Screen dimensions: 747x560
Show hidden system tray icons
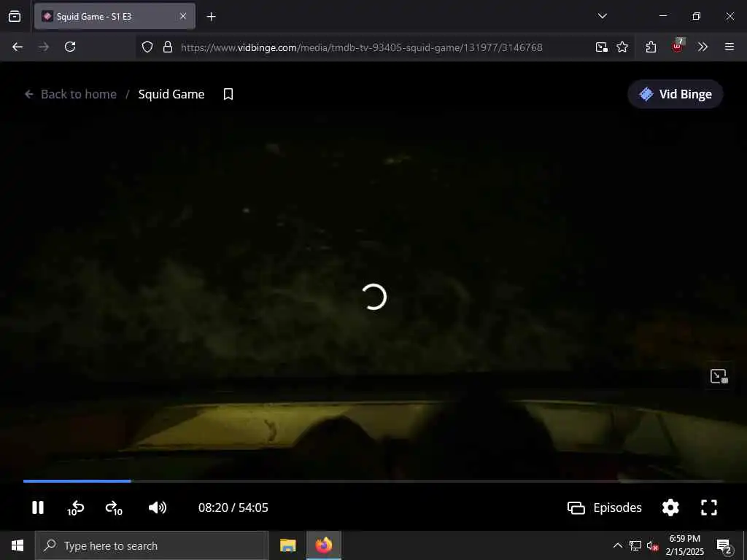[x=617, y=545]
